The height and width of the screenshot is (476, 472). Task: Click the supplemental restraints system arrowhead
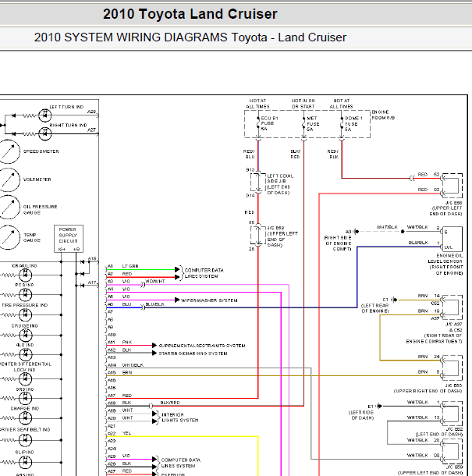click(154, 346)
